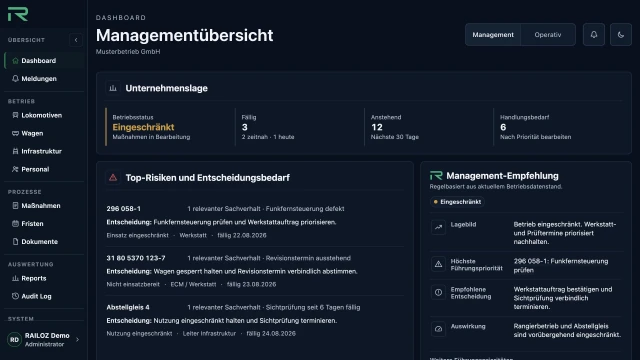Click the Handlungsbedarf count 6

pos(503,127)
